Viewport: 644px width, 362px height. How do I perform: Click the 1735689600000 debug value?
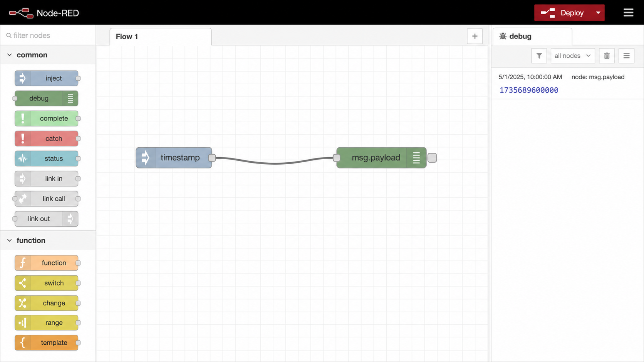coord(529,90)
